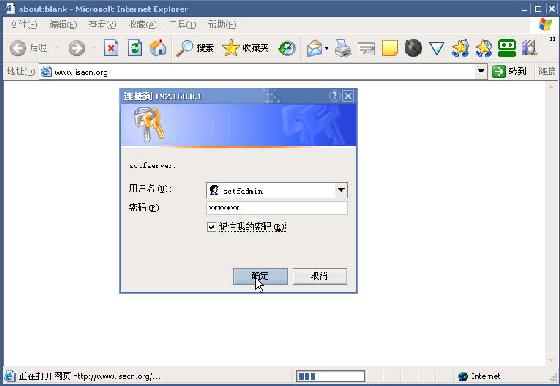The image size is (560, 386).
Task: Click the Cancel button in login dialog
Action: (x=320, y=276)
